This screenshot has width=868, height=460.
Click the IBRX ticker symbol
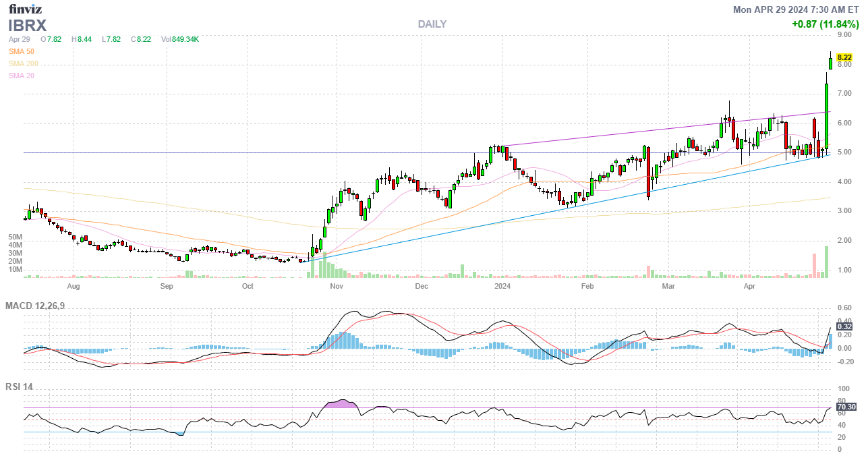28,26
